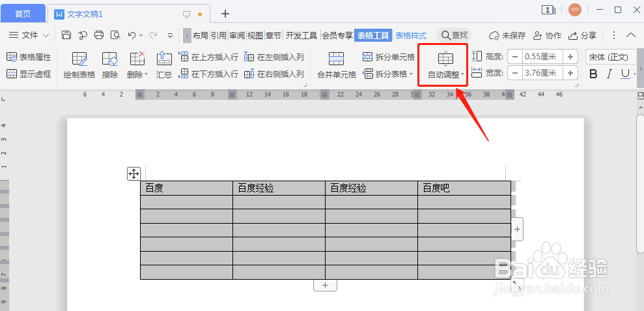644x311 pixels.
Task: Click the window count indicator icon
Action: 548,10
